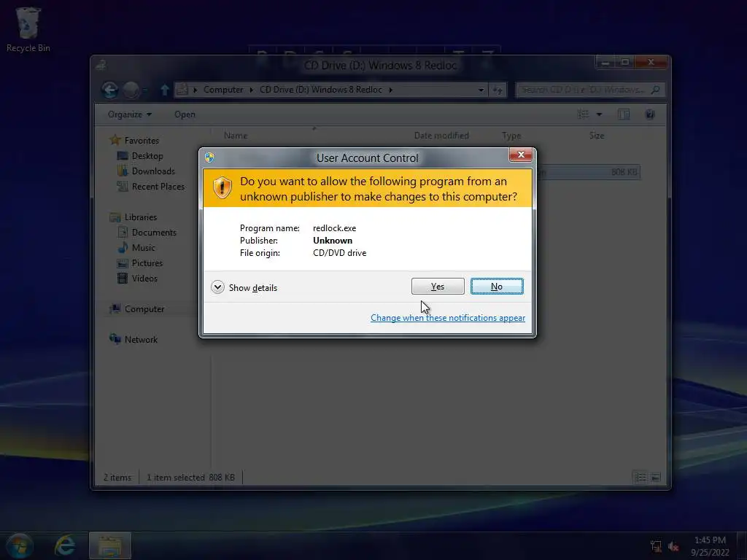
Task: Click the Explorer search box
Action: click(589, 90)
